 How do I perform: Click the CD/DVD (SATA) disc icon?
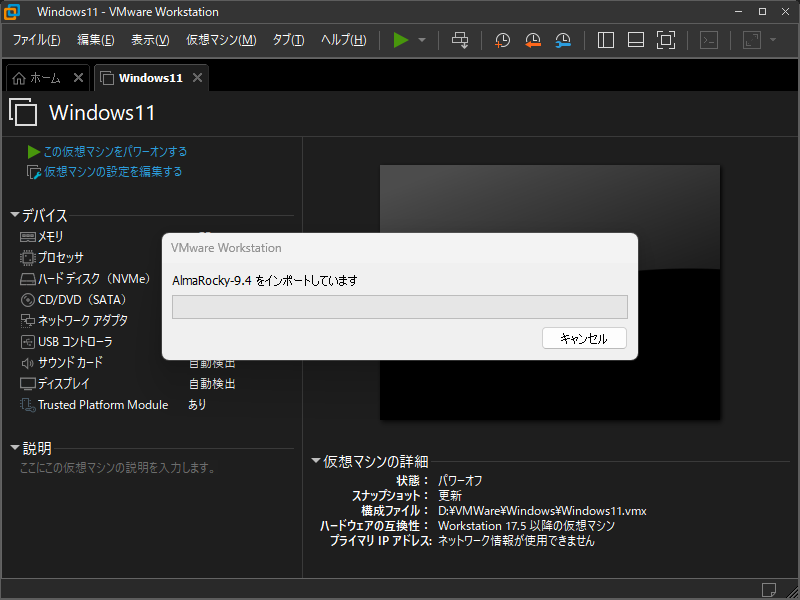coord(28,300)
